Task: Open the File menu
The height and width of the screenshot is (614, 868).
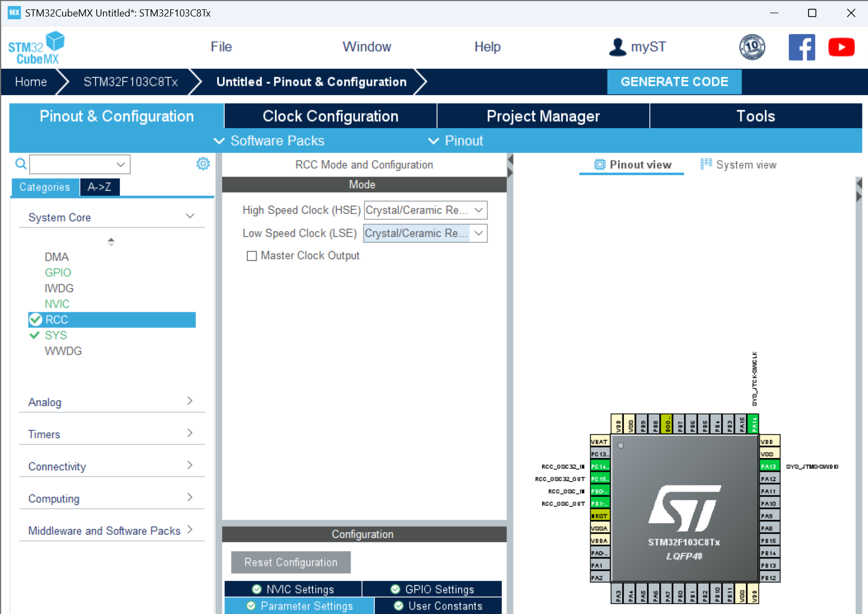Action: coord(221,47)
